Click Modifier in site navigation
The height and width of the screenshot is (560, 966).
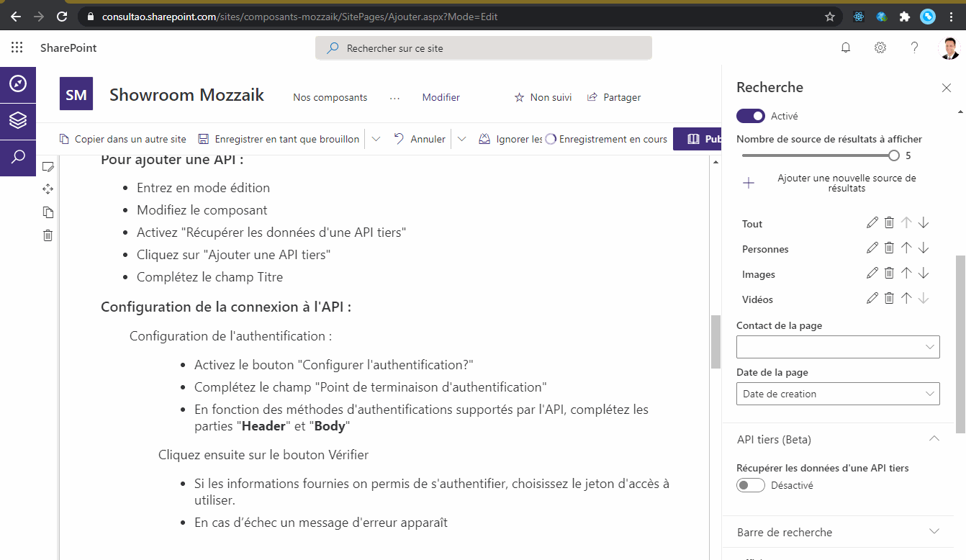[441, 97]
